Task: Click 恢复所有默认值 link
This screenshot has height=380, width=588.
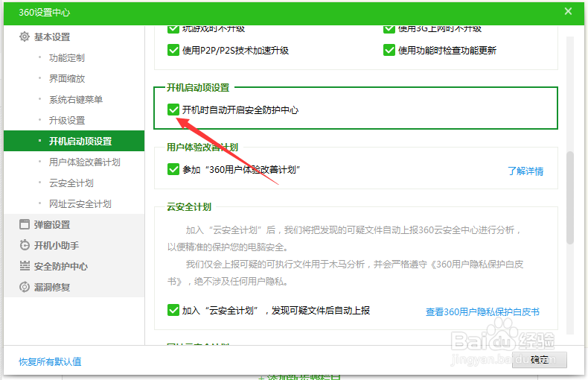Action: pyautogui.click(x=51, y=361)
